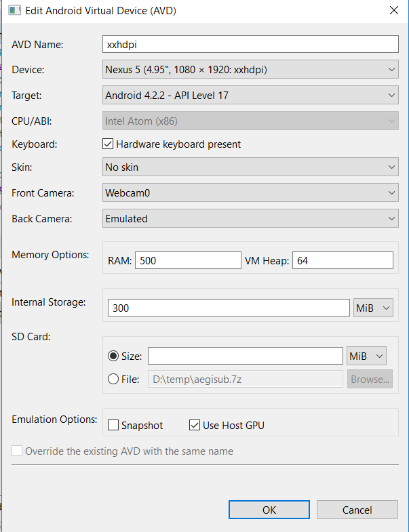This screenshot has height=532, width=409.
Task: Click the Internal Storage size field
Action: pyautogui.click(x=229, y=308)
